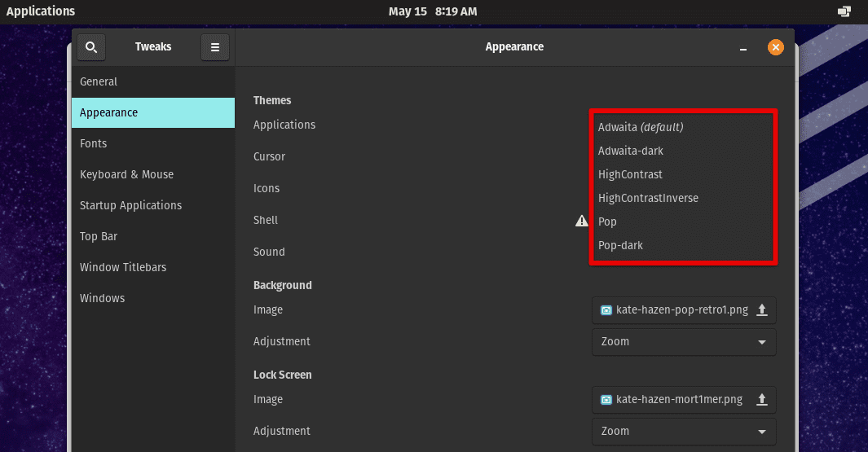Click upload icon for kate-hazen-pop-retro1.png

coord(762,309)
